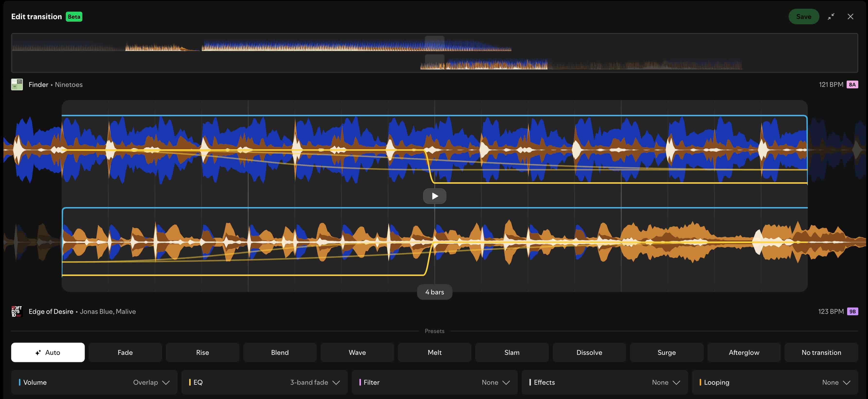Click the Finder track's position marker in the overview
This screenshot has width=868, height=399.
point(434,43)
